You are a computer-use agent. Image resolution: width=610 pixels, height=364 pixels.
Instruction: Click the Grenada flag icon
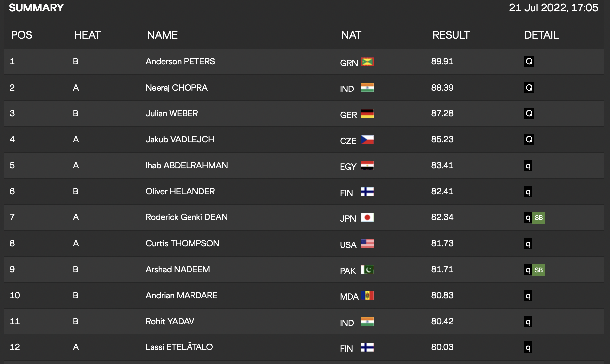click(367, 62)
